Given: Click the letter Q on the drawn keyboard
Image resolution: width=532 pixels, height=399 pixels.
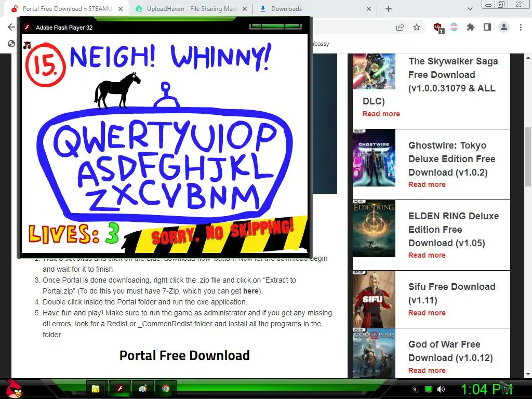Looking at the screenshot, I should pyautogui.click(x=68, y=141).
